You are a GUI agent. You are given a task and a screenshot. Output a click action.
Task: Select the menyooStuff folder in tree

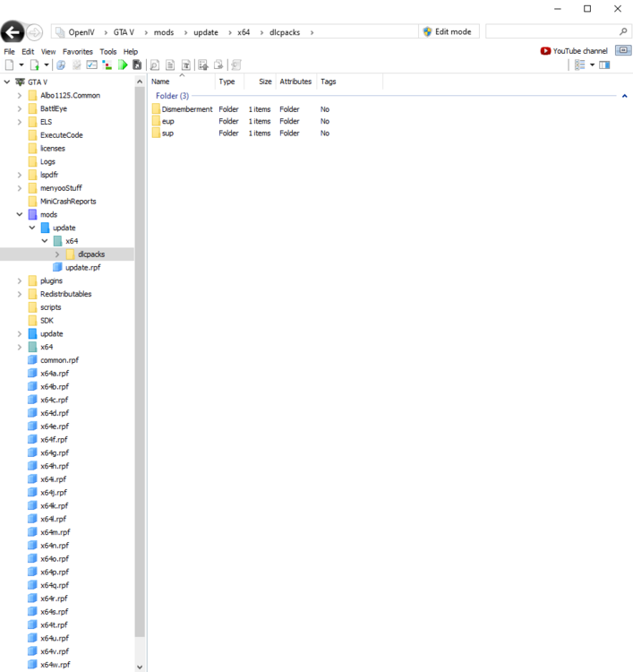(61, 188)
